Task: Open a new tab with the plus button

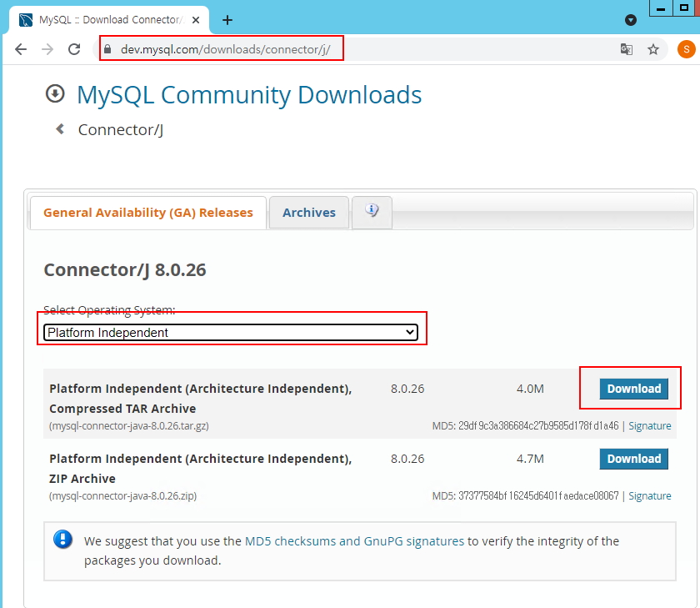Action: [227, 20]
